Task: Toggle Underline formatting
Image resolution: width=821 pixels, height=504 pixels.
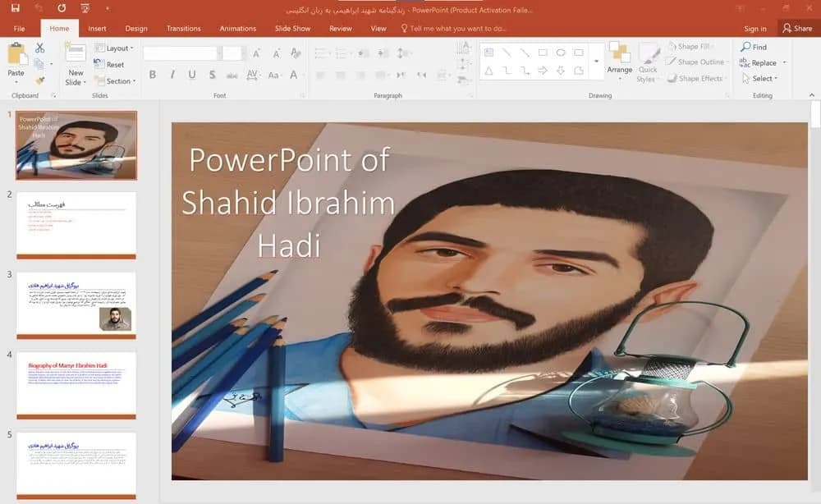Action: [x=192, y=75]
